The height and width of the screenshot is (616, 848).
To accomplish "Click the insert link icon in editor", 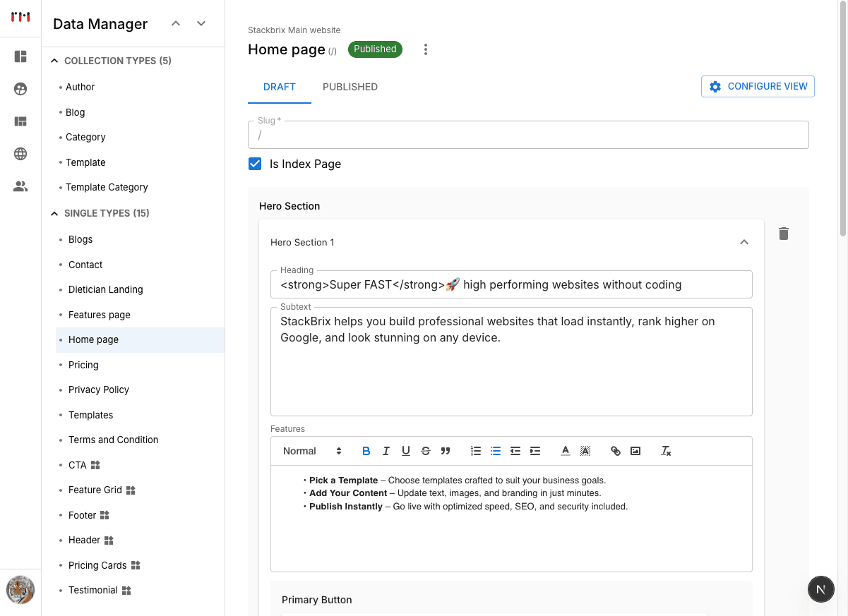I will pos(616,451).
